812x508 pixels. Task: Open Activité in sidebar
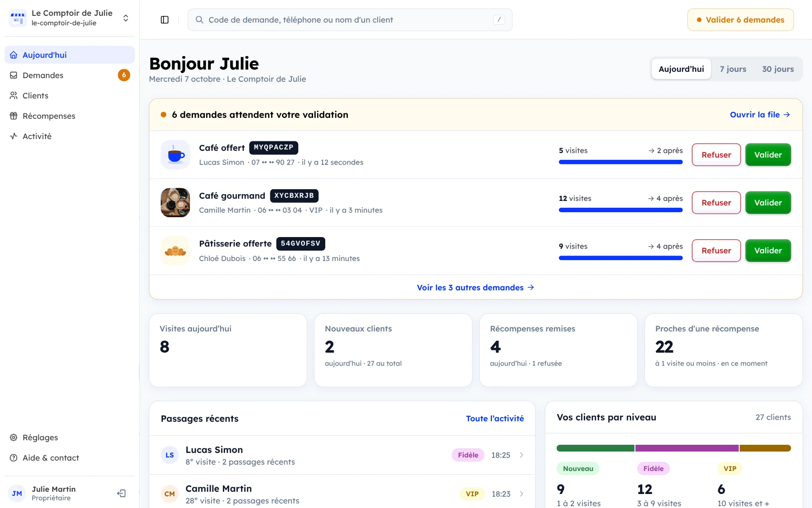pyautogui.click(x=70, y=136)
